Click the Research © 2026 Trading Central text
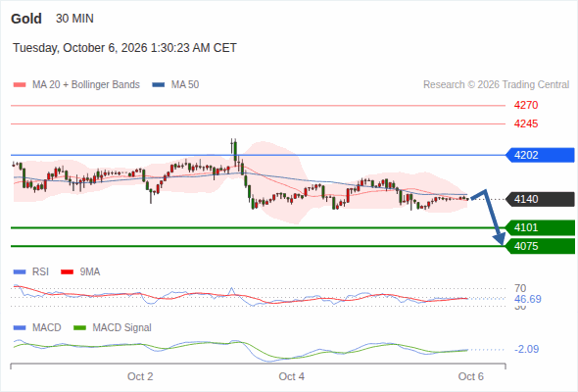 pos(496,85)
